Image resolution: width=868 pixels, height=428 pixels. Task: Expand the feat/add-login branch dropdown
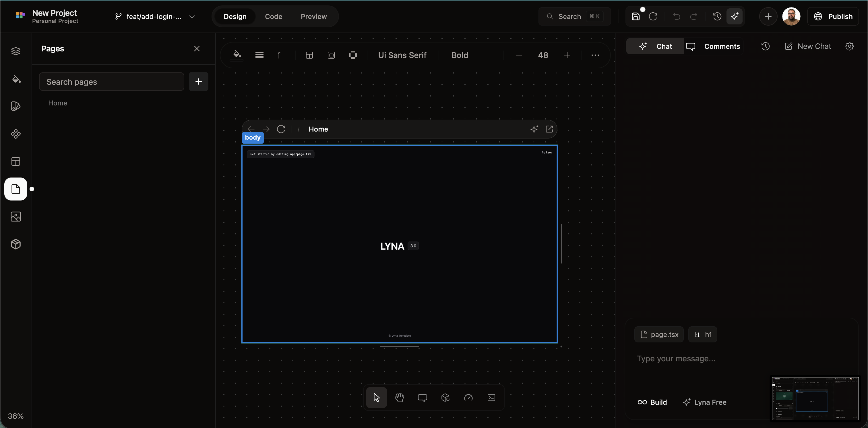(192, 17)
